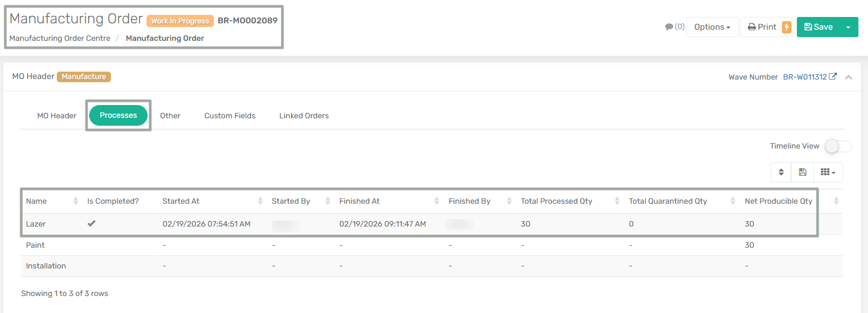Switch to the Custom Fields tab
Viewport: 868px width, 313px height.
pyautogui.click(x=230, y=116)
